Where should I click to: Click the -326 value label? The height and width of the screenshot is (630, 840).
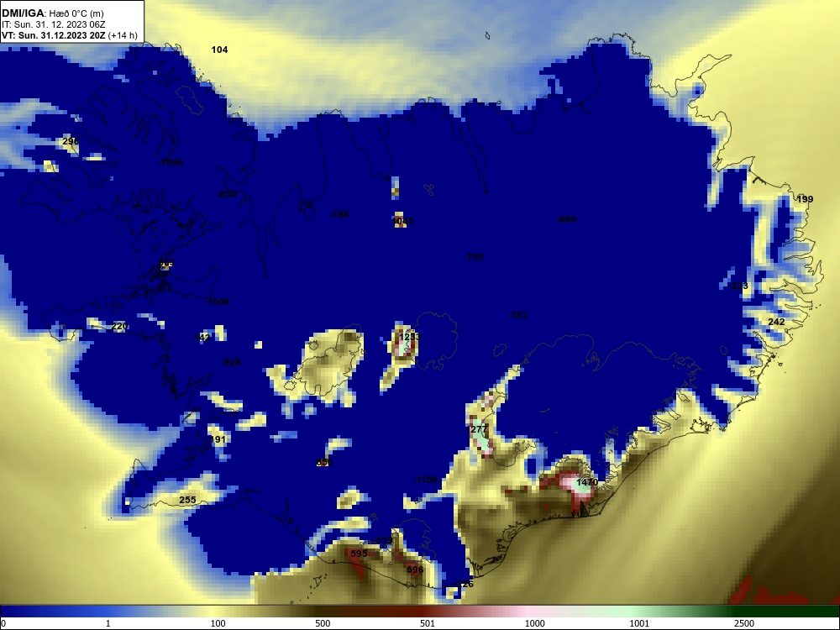[464, 585]
